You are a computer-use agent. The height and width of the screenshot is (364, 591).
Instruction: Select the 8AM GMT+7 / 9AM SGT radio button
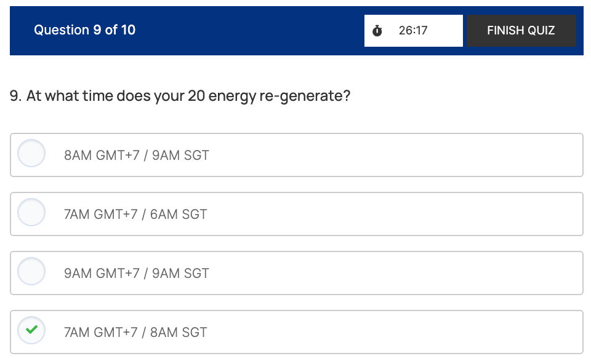pyautogui.click(x=31, y=154)
